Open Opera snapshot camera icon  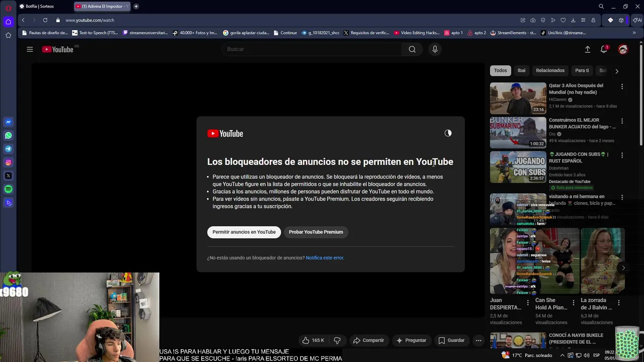pos(533,20)
